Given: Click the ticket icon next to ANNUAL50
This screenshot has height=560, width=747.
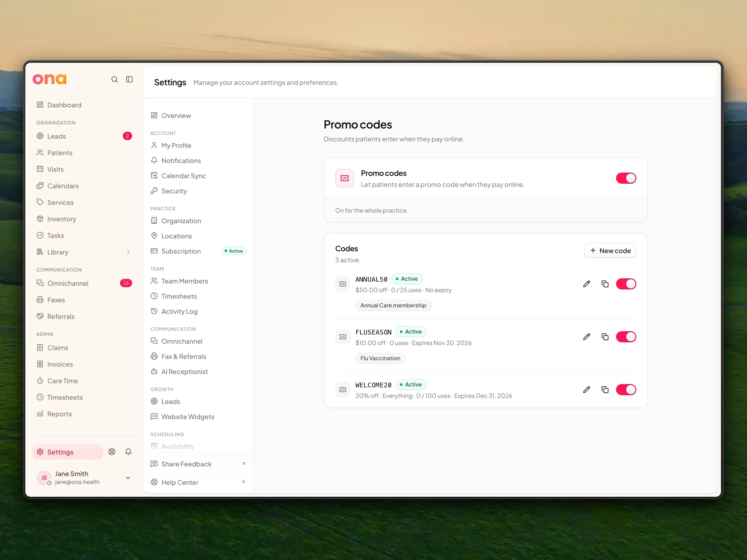Looking at the screenshot, I should (342, 284).
